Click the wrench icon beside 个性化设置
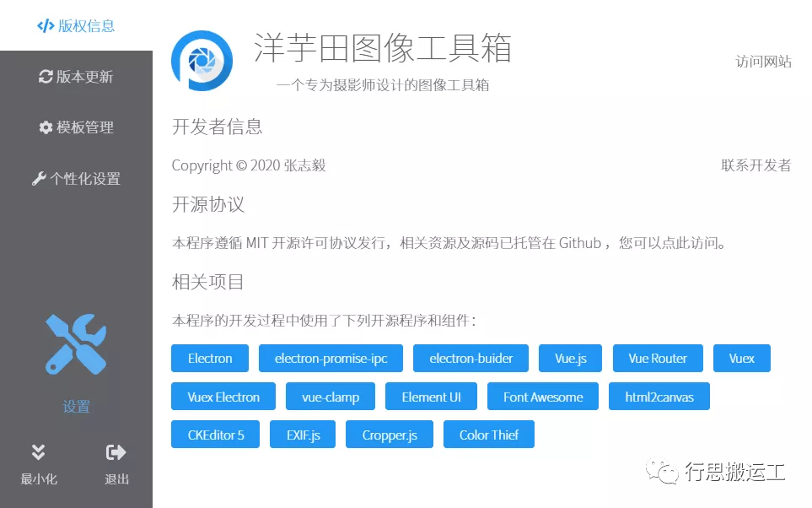 click(39, 179)
